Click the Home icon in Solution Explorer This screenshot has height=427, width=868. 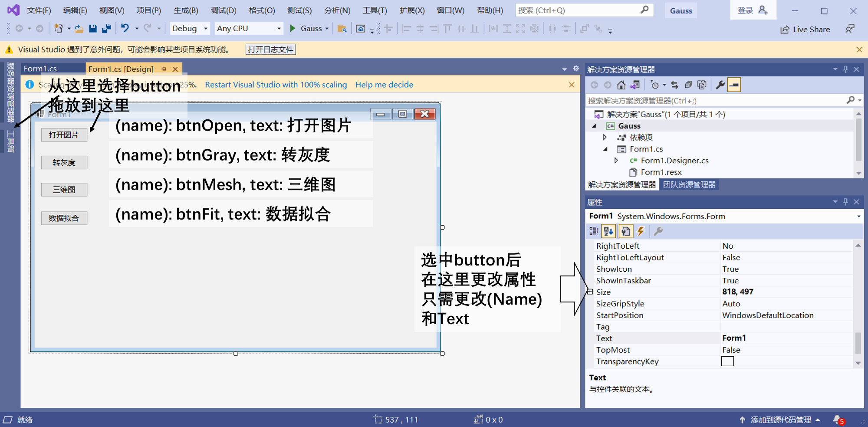point(621,85)
